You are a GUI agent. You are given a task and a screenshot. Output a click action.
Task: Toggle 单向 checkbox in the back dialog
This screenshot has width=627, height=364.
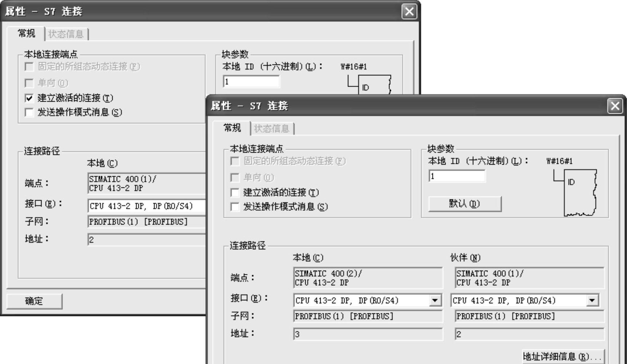coord(29,83)
